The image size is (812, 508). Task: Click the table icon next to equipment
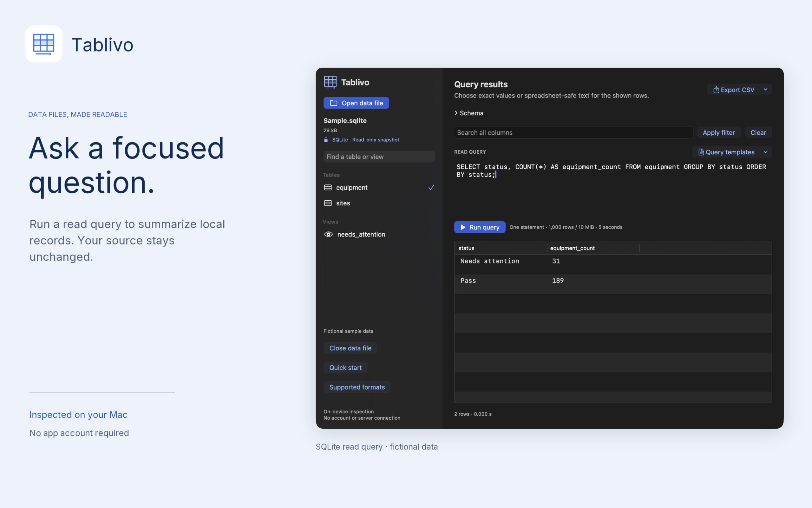328,187
